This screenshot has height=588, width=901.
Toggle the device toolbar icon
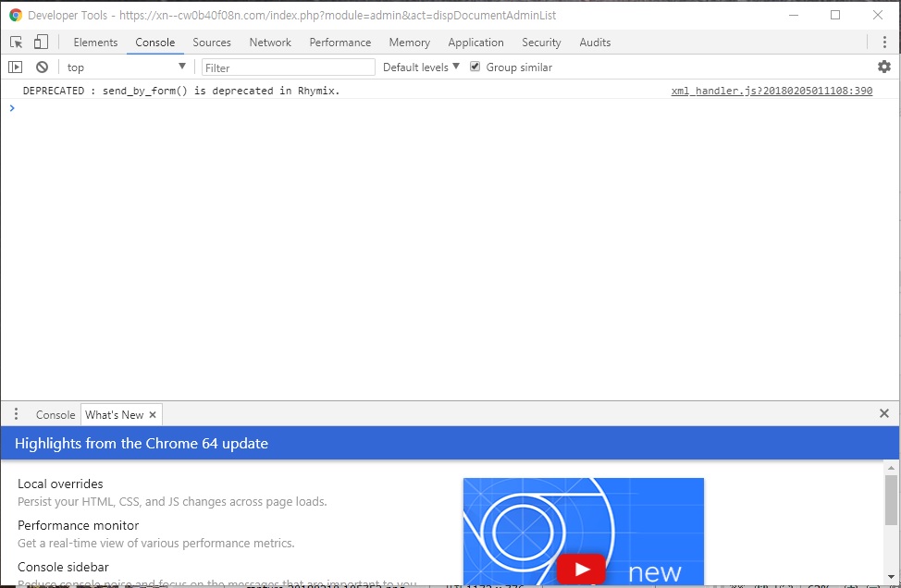pos(41,43)
